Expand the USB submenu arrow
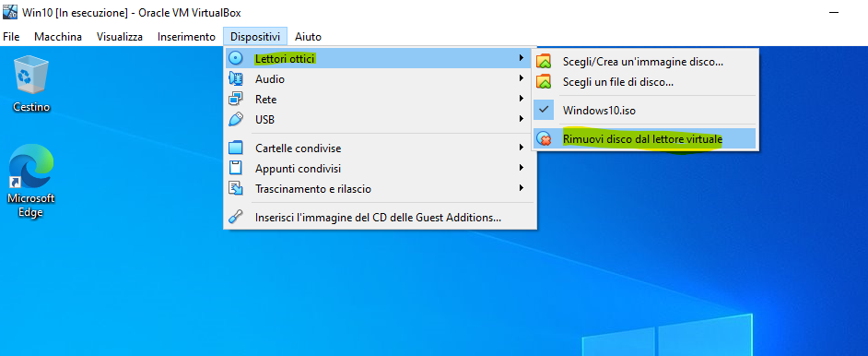868x356 pixels. pos(521,118)
